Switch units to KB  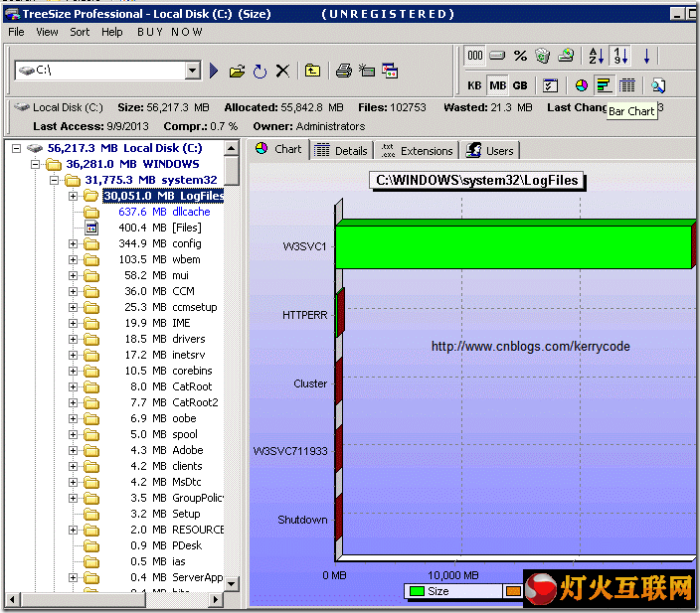point(474,85)
